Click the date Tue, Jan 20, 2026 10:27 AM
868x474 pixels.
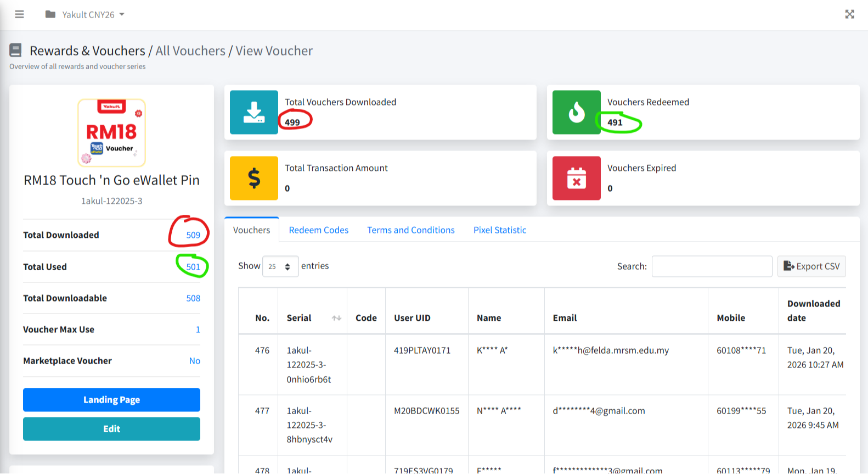(815, 358)
